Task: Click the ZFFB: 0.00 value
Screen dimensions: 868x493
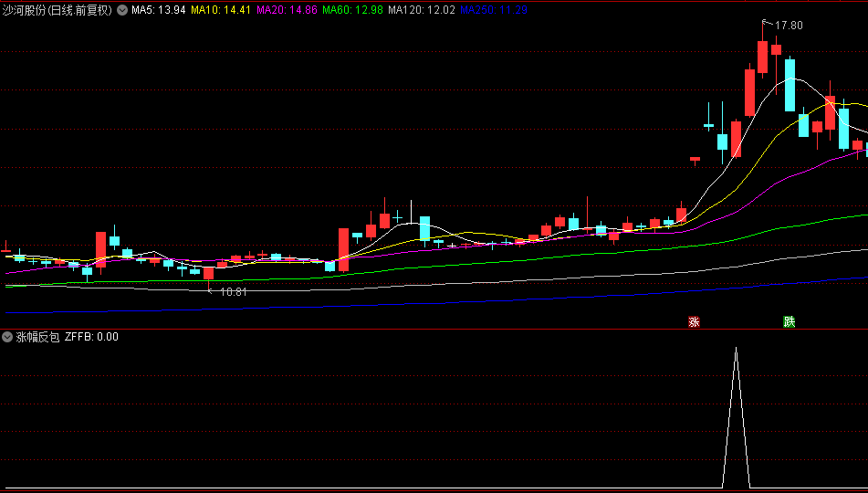Action: tap(91, 337)
